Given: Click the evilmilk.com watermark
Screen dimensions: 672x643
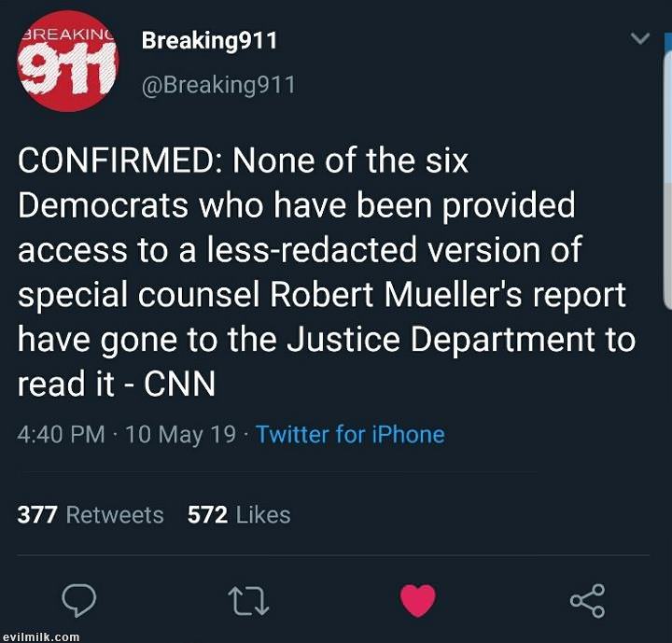Looking at the screenshot, I should coord(39,636).
